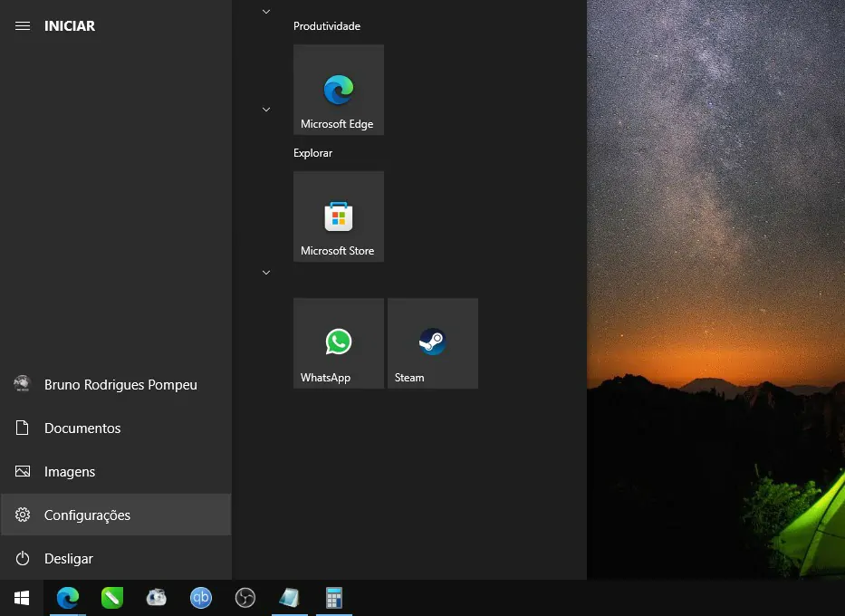Screen dimensions: 845x616
Task: Click the gear icon beside Configurações
Action: point(22,515)
